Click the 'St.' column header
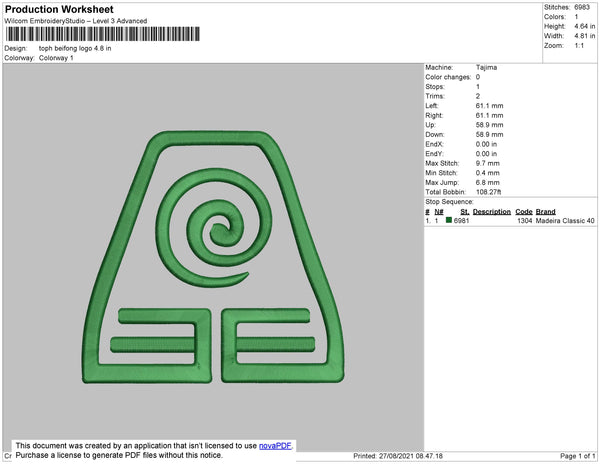The width and height of the screenshot is (600, 464). [x=465, y=212]
